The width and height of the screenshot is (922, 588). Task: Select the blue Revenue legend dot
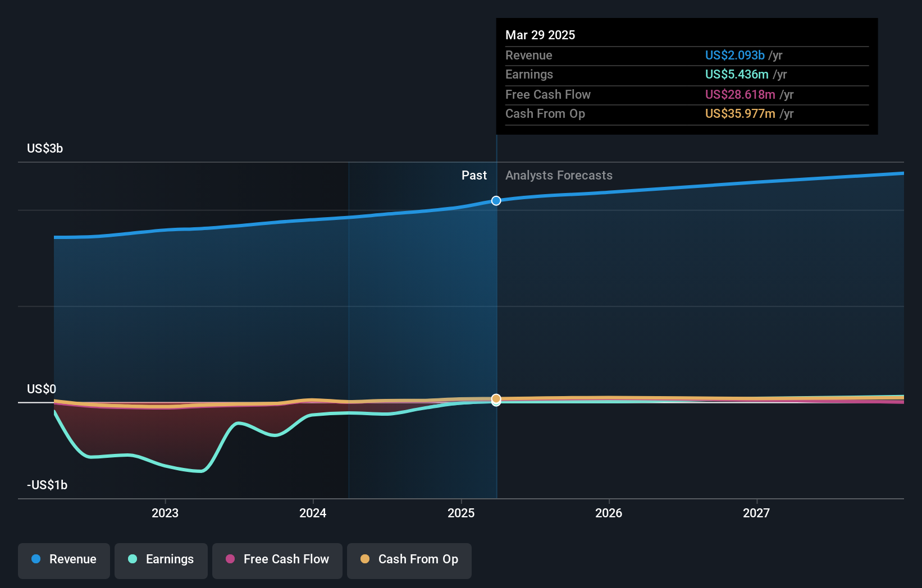36,559
